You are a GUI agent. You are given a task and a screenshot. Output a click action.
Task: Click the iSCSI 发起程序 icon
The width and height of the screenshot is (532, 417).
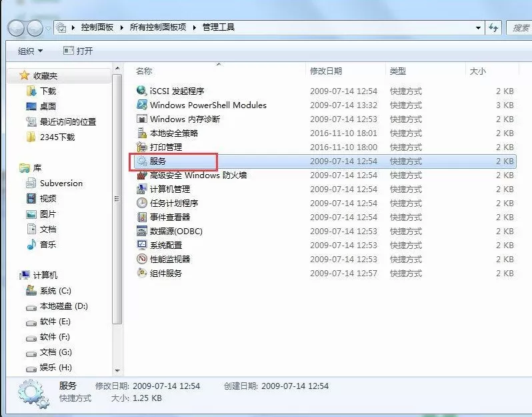141,91
